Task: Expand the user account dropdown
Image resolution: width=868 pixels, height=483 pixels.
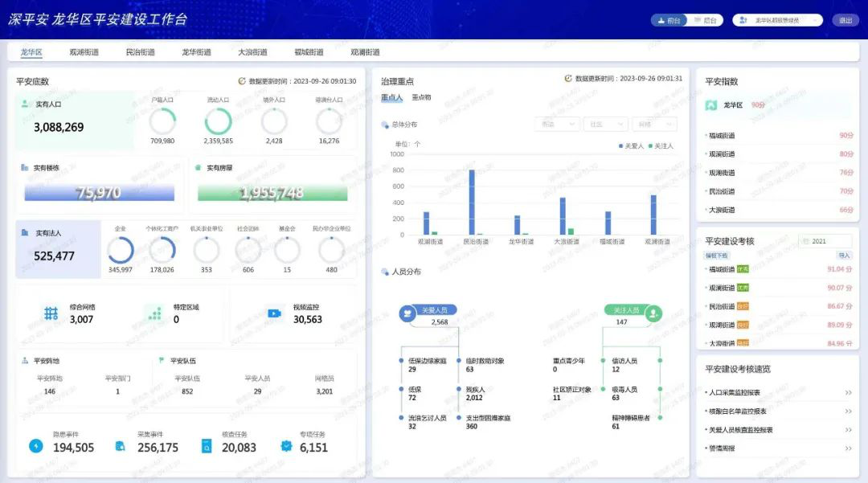Action: click(x=776, y=20)
